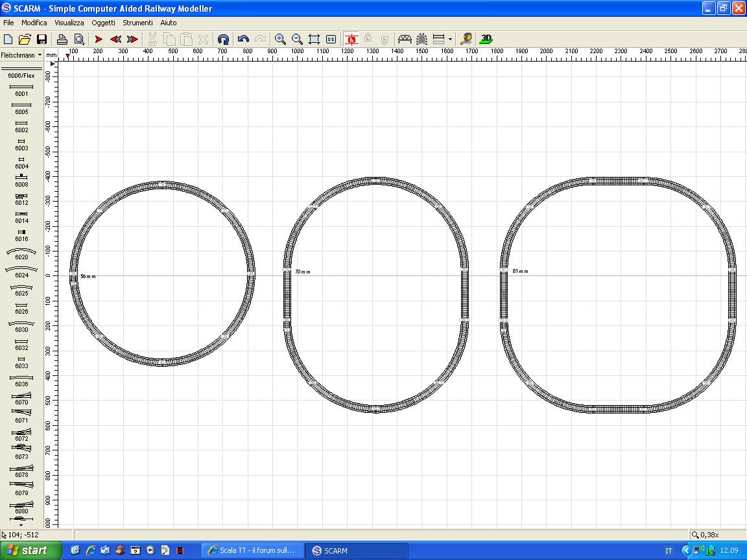The image size is (747, 560).
Task: Rotate selection with the blue rotate icon
Action: click(x=223, y=39)
